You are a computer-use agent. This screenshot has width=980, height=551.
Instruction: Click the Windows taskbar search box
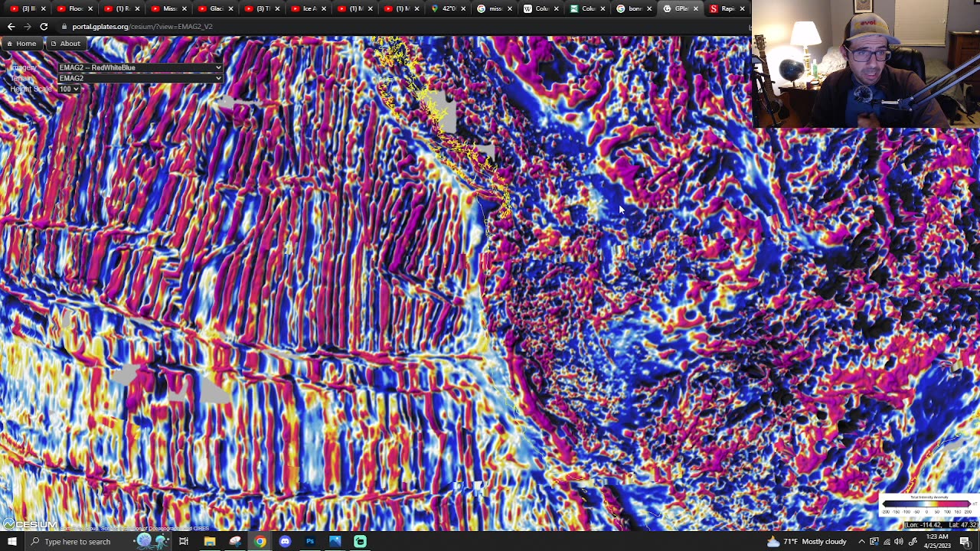click(x=77, y=542)
